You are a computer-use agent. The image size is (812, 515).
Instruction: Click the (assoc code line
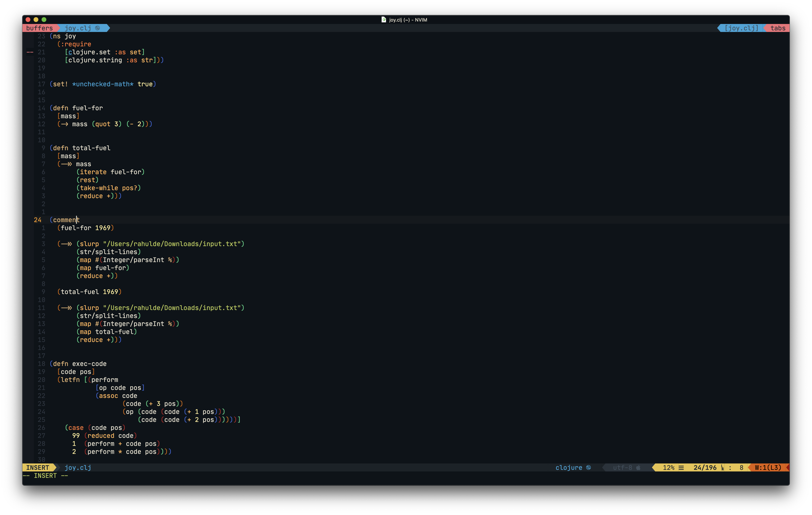tap(116, 396)
